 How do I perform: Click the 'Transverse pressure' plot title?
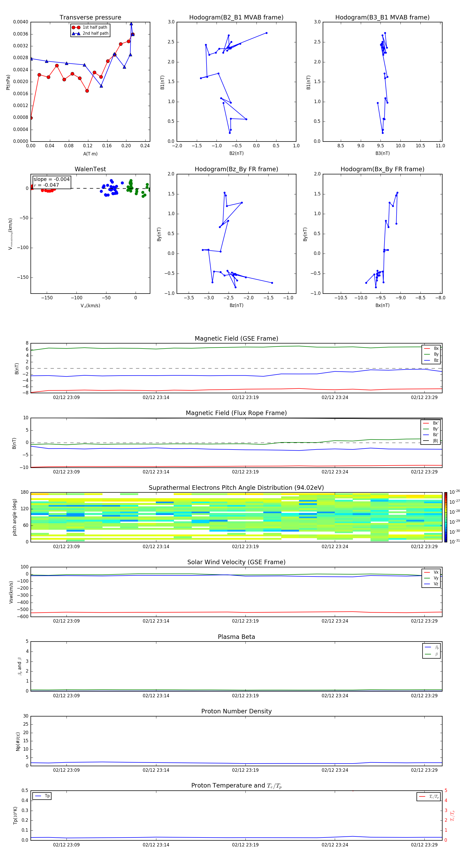click(x=90, y=18)
